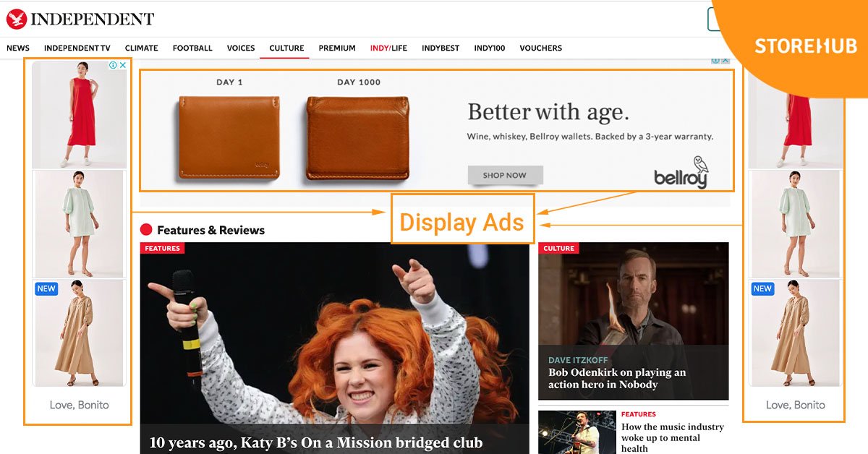Click the NEW badge in the right ad
Image resolution: width=868 pixels, height=454 pixels.
762,288
